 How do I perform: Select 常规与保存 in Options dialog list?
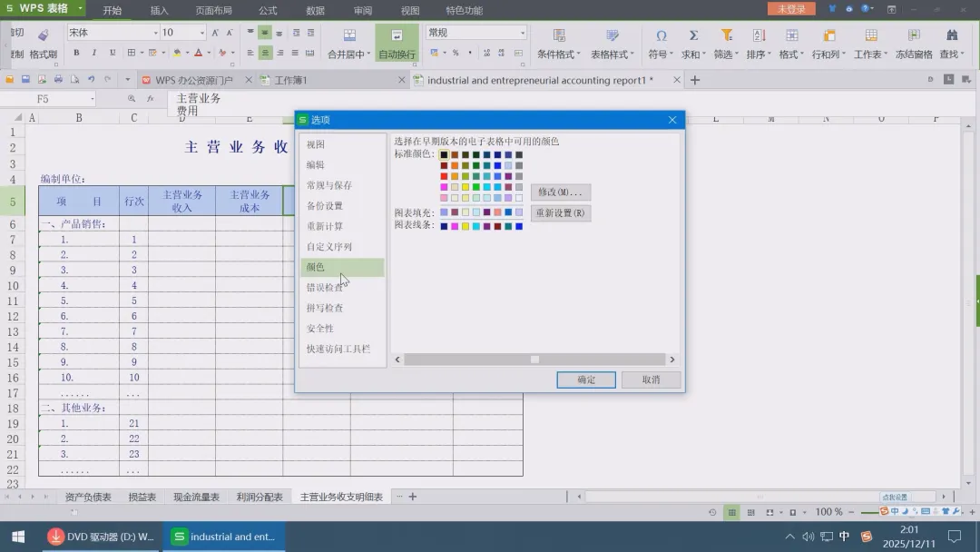(x=342, y=185)
